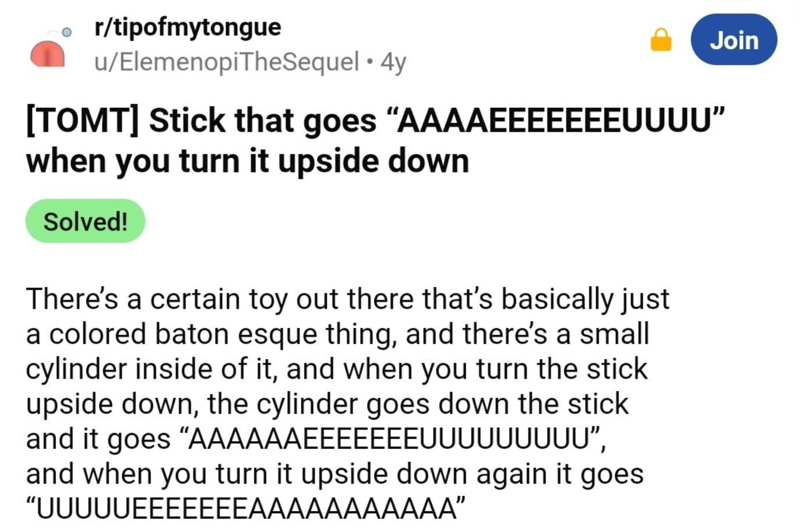Image resolution: width=800 pixels, height=532 pixels.
Task: Select the green Solved! flair
Action: coord(85,221)
